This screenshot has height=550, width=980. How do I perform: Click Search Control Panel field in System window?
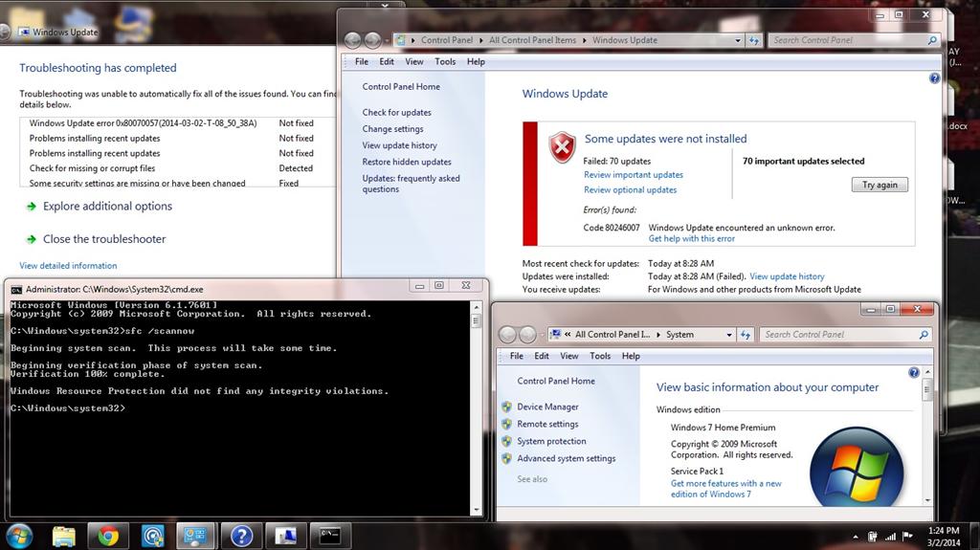[838, 335]
